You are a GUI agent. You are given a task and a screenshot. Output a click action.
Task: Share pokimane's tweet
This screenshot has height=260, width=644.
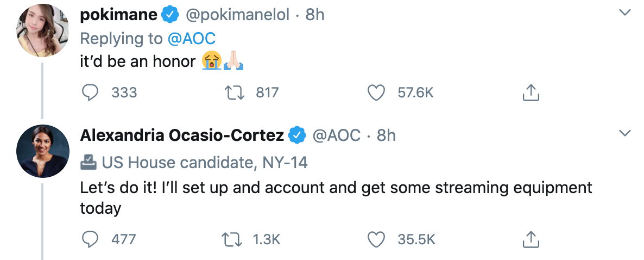click(x=531, y=93)
